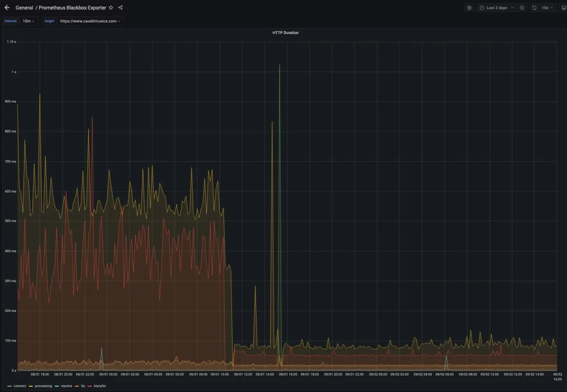Click the Prometheus Blackbox Exporter title
The width and height of the screenshot is (567, 392).
click(x=72, y=8)
